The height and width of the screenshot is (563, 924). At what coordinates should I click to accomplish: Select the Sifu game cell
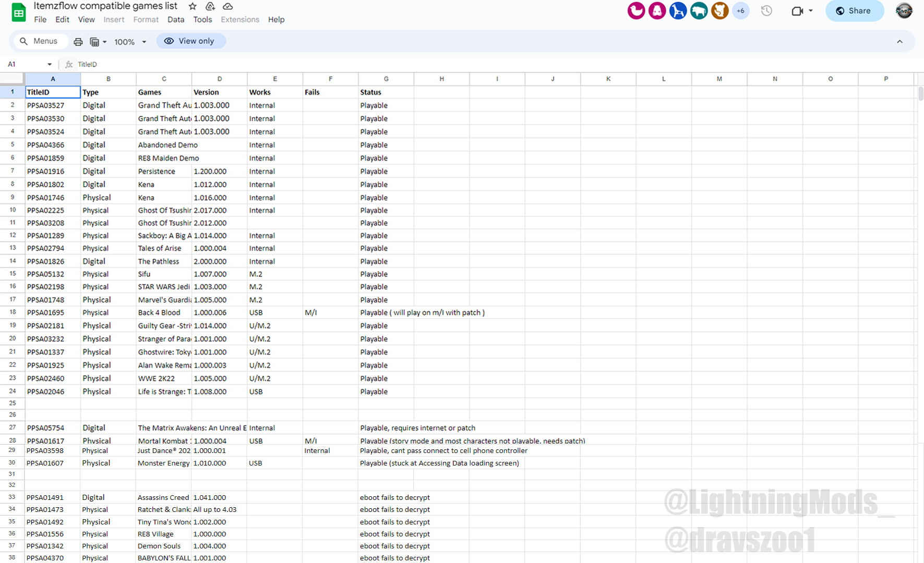click(x=164, y=274)
